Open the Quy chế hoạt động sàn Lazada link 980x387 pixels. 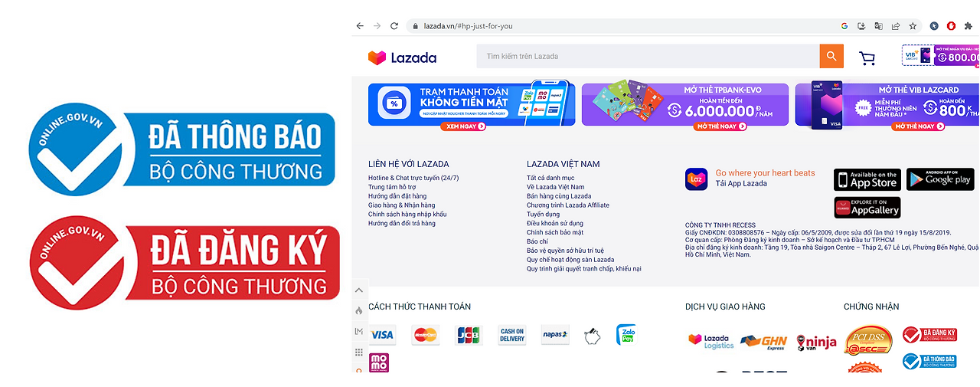tap(570, 260)
